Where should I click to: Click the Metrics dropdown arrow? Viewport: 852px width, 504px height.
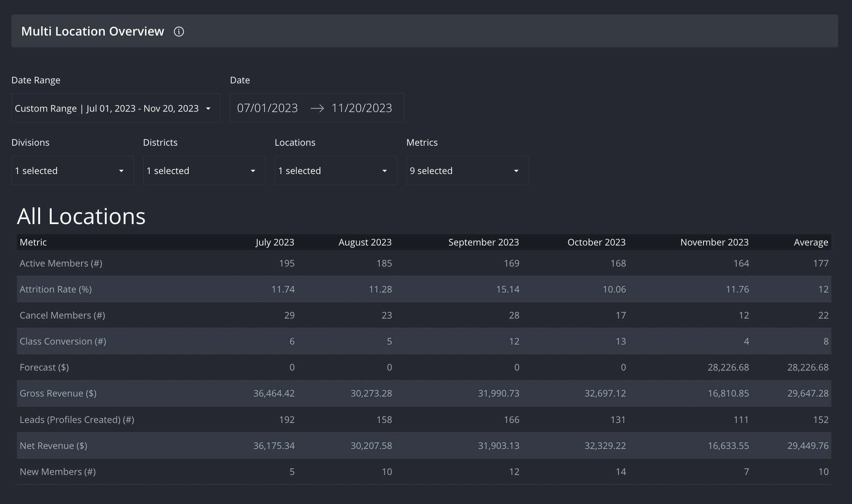(516, 171)
